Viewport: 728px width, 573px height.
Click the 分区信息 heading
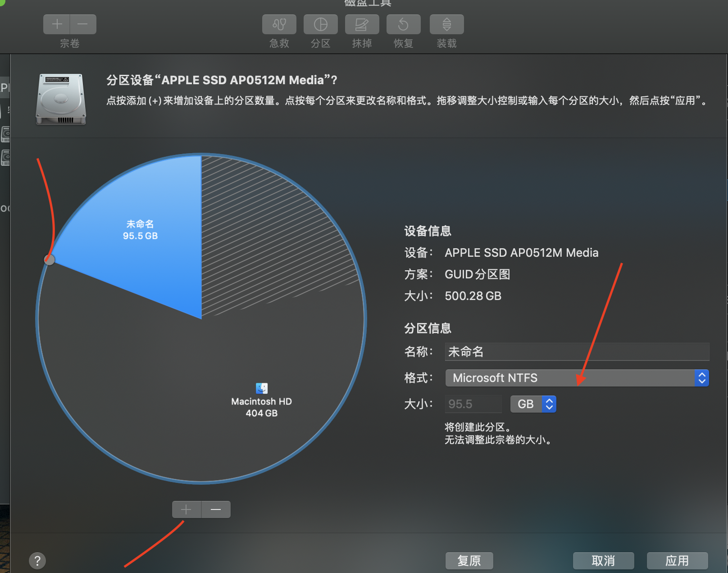coord(428,328)
